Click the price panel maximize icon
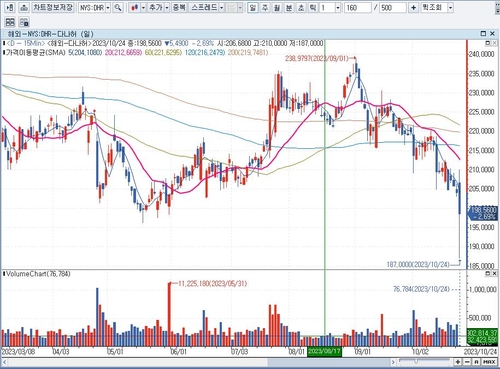This screenshot has height=369, width=500. tap(487, 43)
